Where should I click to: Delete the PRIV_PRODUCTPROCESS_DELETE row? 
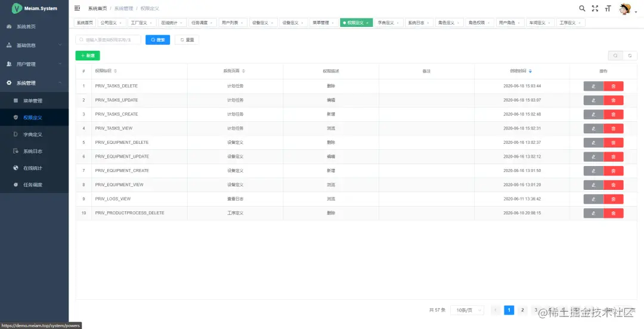(614, 213)
